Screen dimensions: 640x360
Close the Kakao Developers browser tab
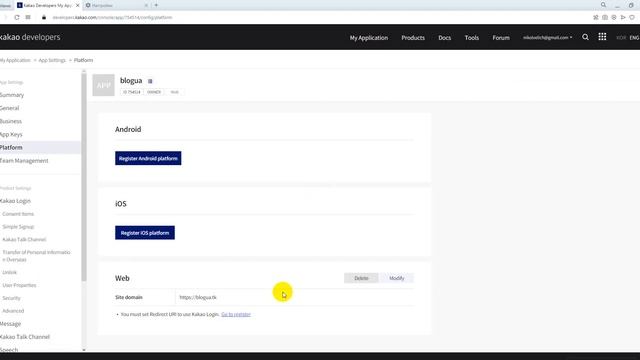(x=78, y=5)
